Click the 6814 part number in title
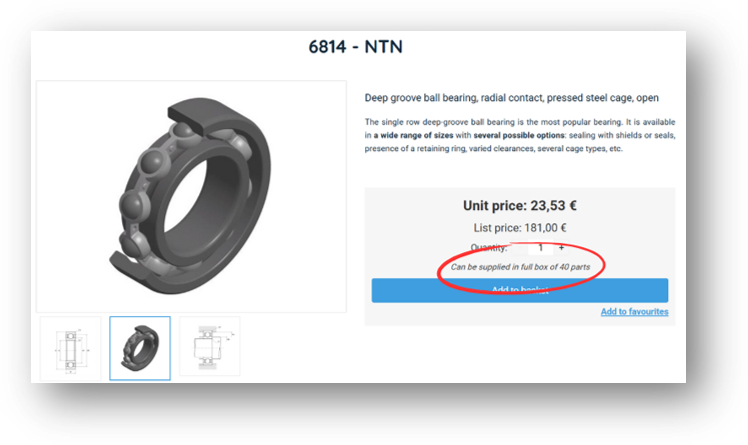The height and width of the screenshot is (445, 748). pos(327,47)
